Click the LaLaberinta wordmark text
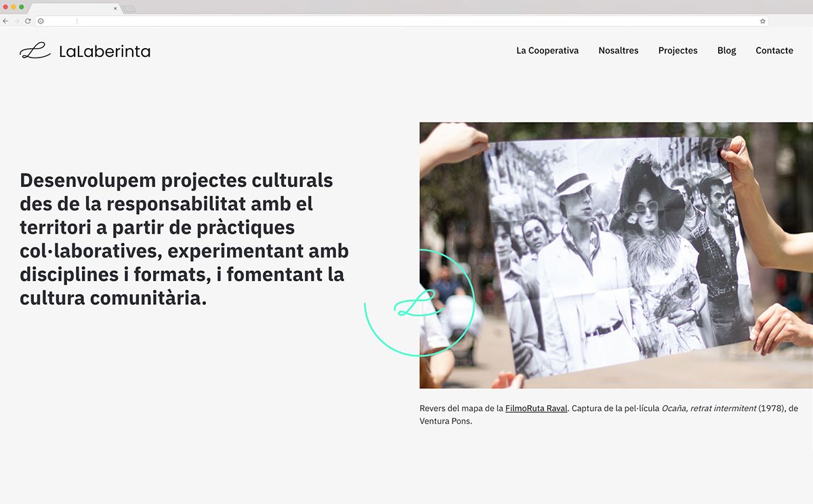This screenshot has height=504, width=813. click(104, 51)
